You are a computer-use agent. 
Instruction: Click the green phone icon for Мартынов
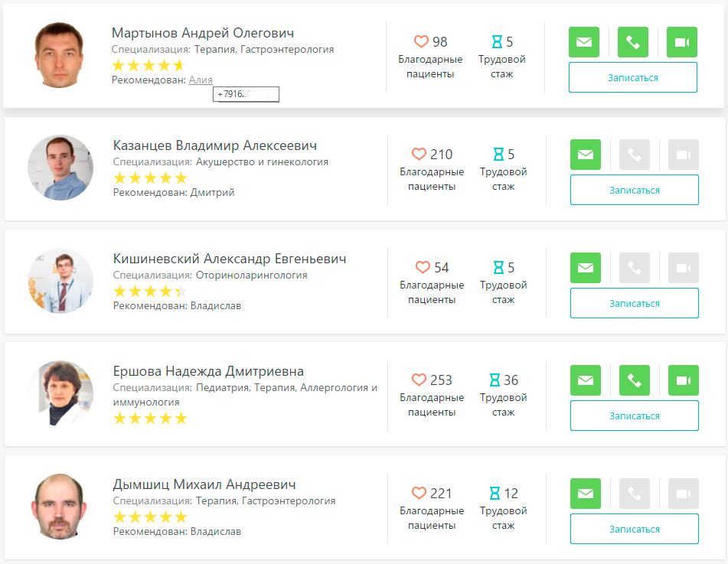click(x=633, y=42)
